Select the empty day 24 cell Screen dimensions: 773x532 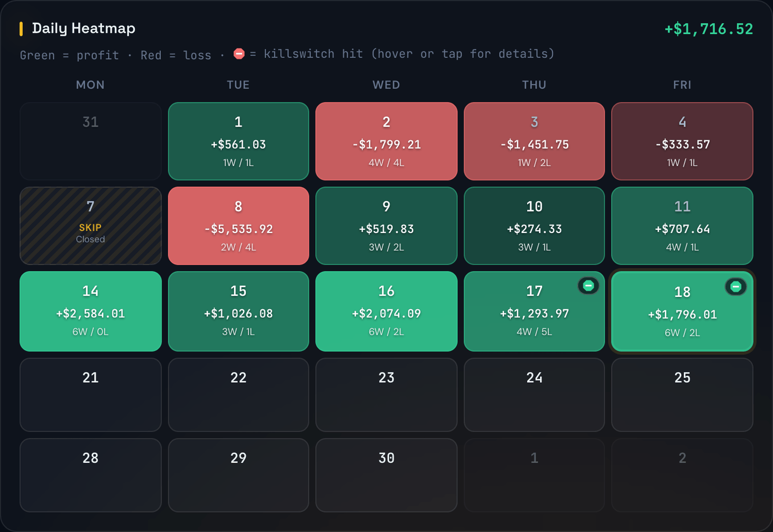pos(534,395)
